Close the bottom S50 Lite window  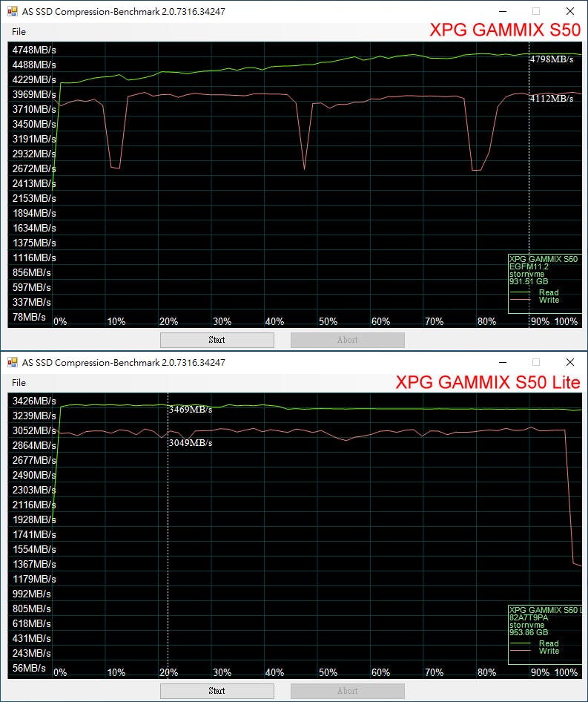(x=569, y=362)
